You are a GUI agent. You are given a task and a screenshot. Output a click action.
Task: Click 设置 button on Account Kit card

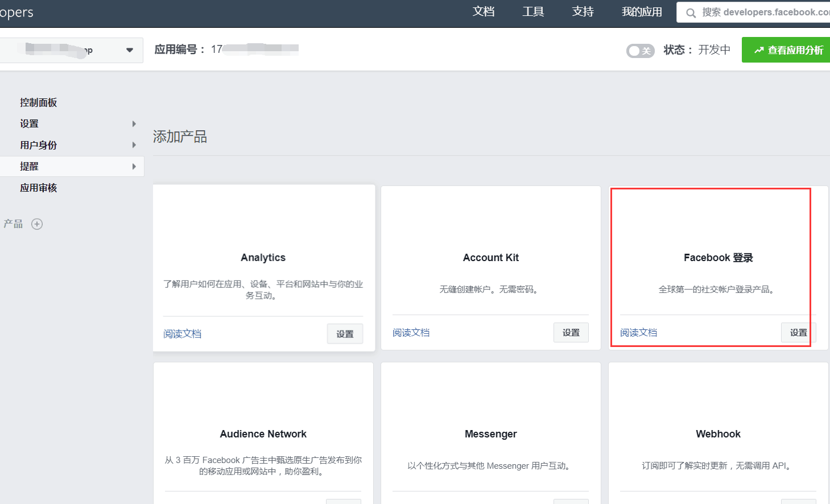pos(571,333)
